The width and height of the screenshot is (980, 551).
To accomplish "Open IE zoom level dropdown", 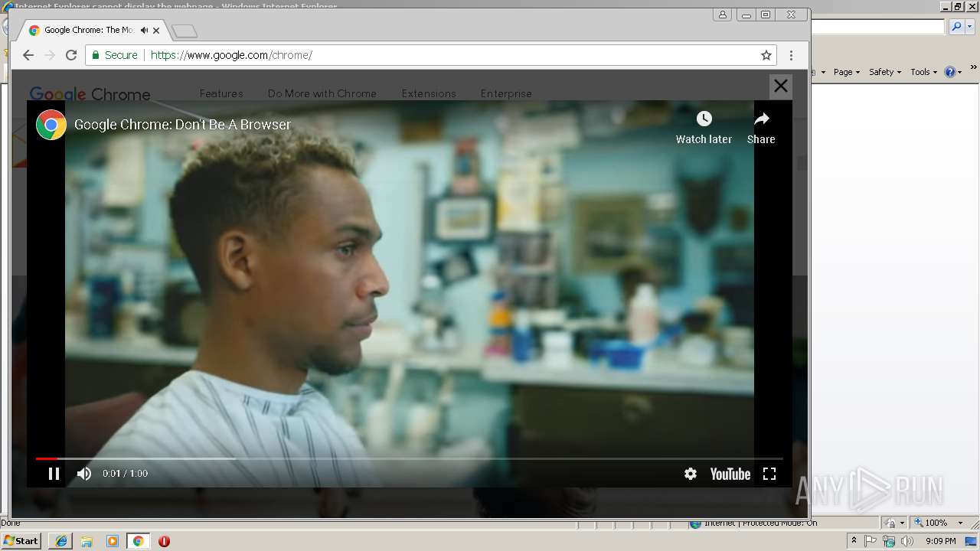I will (x=960, y=523).
